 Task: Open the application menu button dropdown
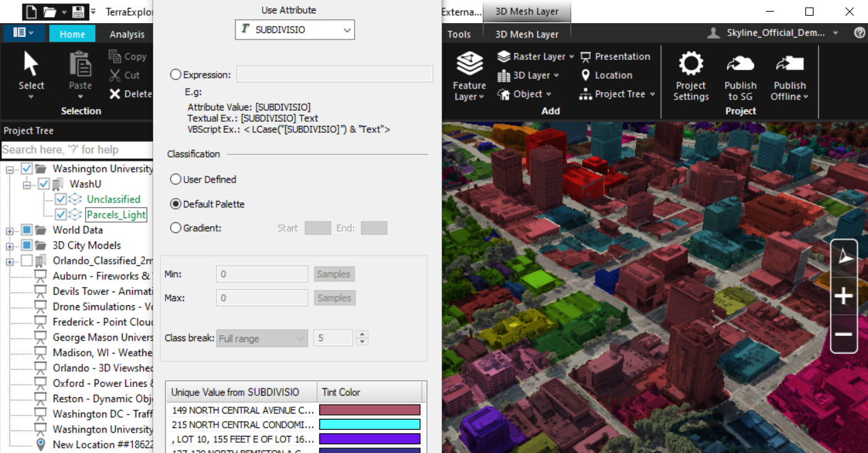point(24,33)
